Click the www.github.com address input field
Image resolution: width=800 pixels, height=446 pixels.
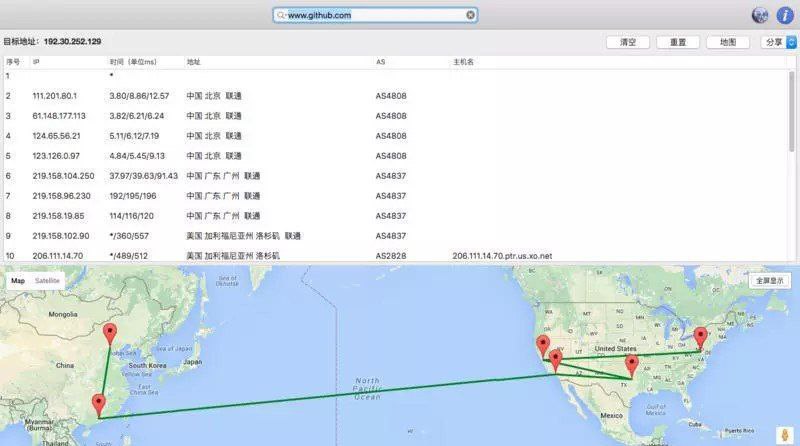[x=375, y=16]
